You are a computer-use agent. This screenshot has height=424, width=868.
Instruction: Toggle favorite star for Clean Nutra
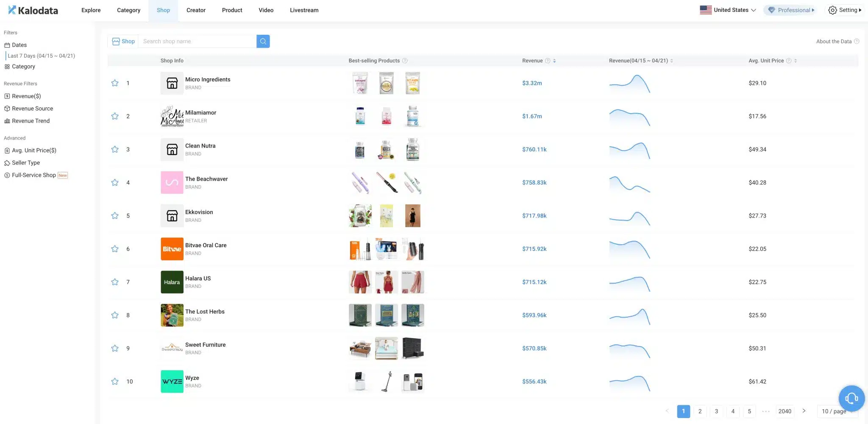[x=115, y=149]
